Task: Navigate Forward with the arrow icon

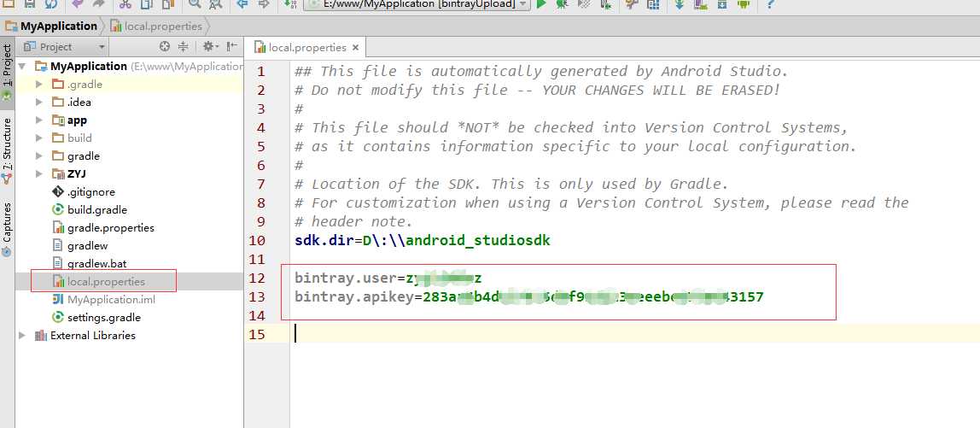Action: click(x=263, y=3)
